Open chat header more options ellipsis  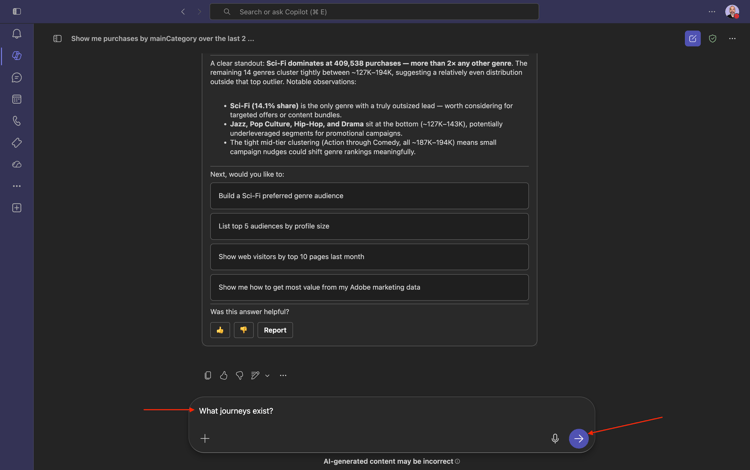[x=732, y=38]
